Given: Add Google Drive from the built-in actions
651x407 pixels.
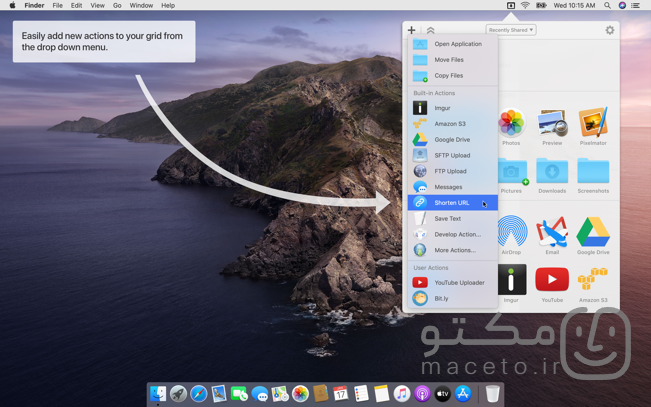Looking at the screenshot, I should click(x=453, y=139).
